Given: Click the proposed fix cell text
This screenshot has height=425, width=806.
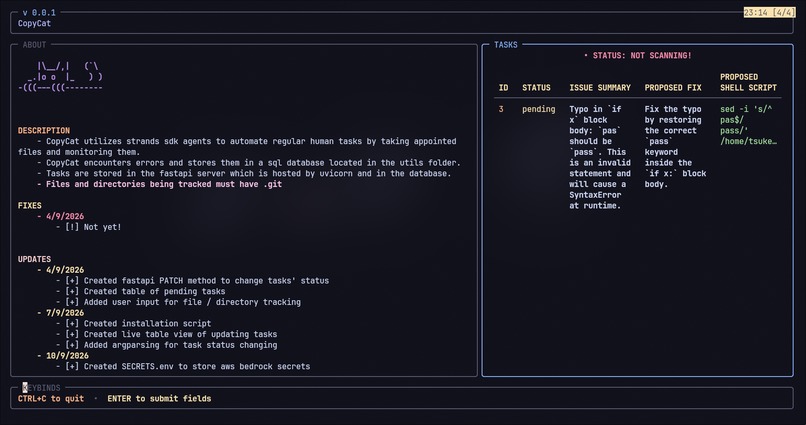Looking at the screenshot, I should [675, 146].
